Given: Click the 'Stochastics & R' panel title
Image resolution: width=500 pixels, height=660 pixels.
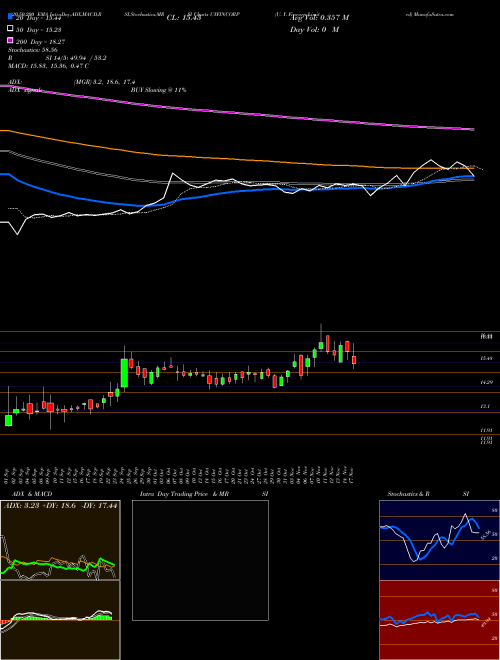Looking at the screenshot, I should tap(408, 494).
